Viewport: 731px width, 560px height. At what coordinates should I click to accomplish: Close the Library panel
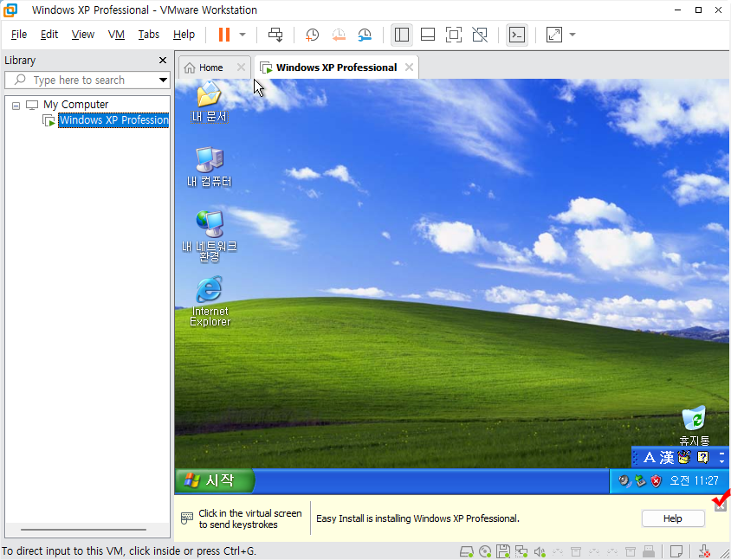coord(162,60)
